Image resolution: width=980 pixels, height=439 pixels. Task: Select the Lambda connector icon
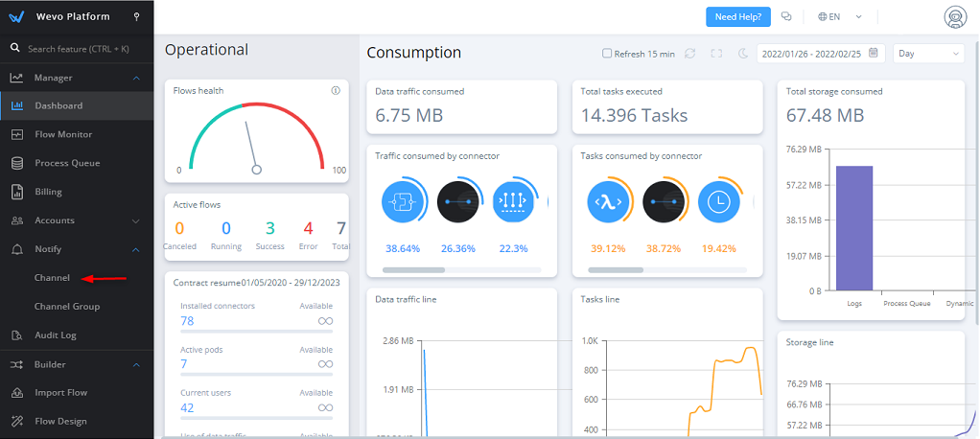click(606, 200)
